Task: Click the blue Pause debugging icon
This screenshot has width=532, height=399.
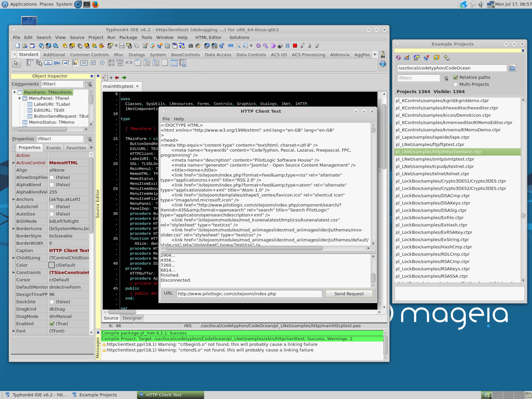Action: pos(287,46)
